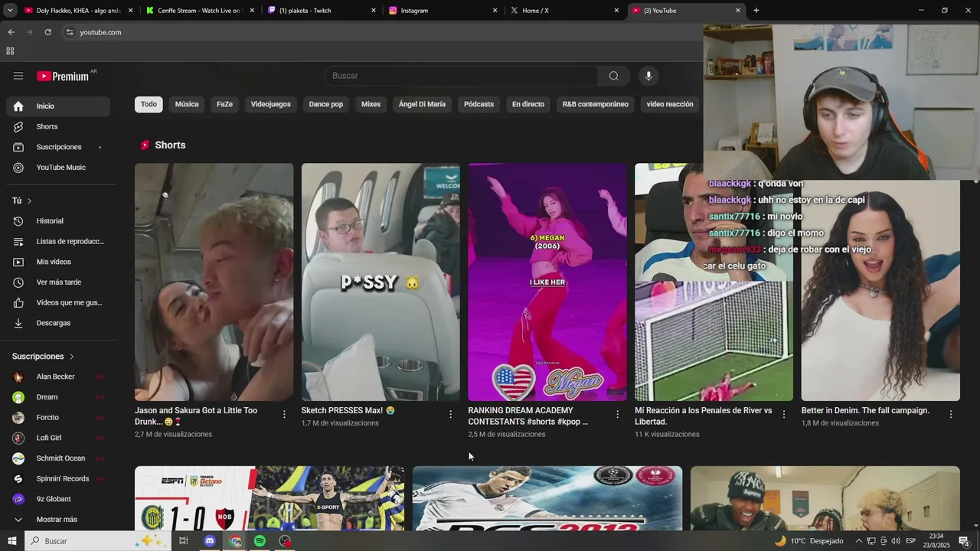
Task: Open options menu for Sketch PRESSES Max short
Action: pos(450,414)
